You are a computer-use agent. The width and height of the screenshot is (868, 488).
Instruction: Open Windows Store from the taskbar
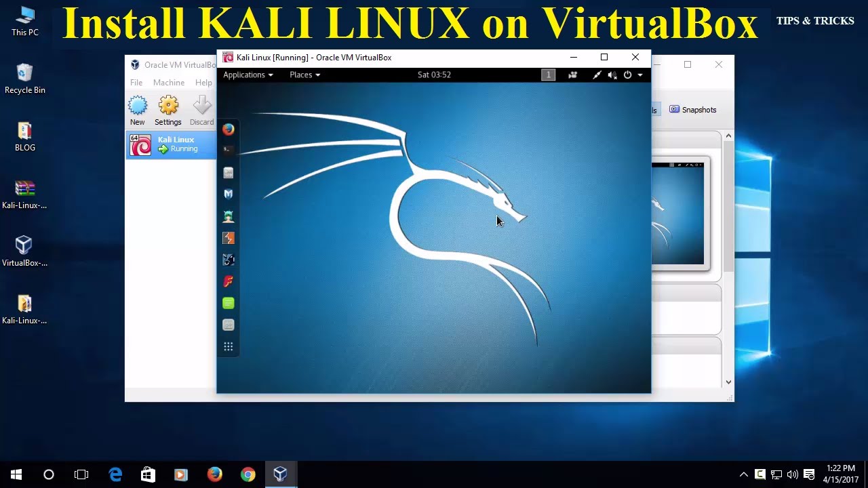(148, 474)
